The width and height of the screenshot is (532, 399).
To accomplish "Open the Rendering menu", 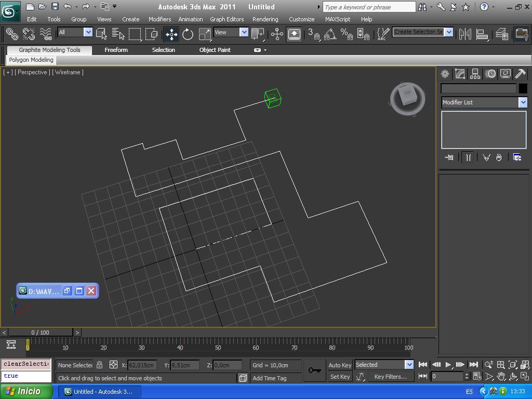I will [265, 19].
